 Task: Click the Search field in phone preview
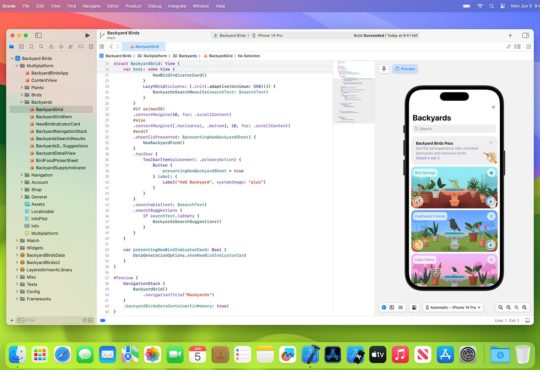pyautogui.click(x=454, y=129)
